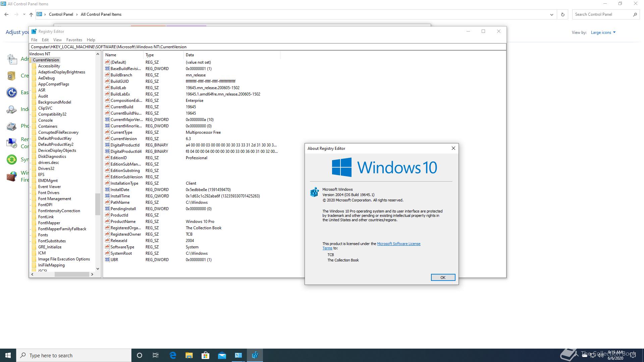Select the DigitalProductId binary value icon
Screen dimensions: 644x362
(107, 145)
